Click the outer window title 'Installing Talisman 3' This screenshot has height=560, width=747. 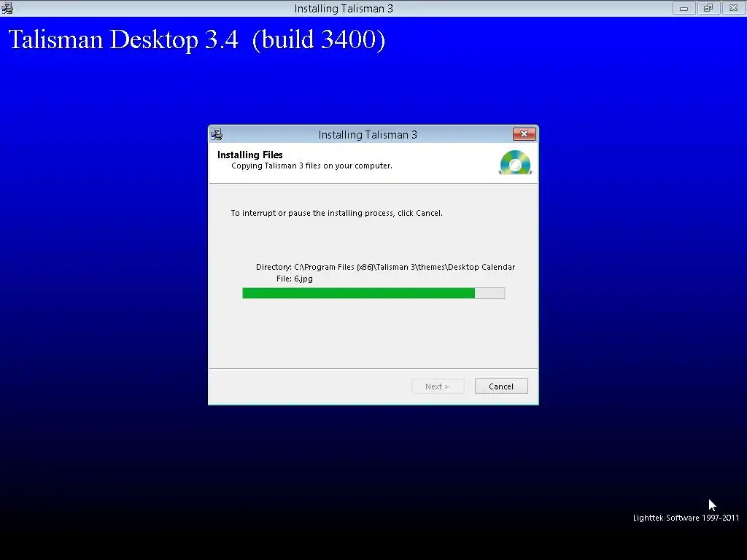tap(344, 9)
